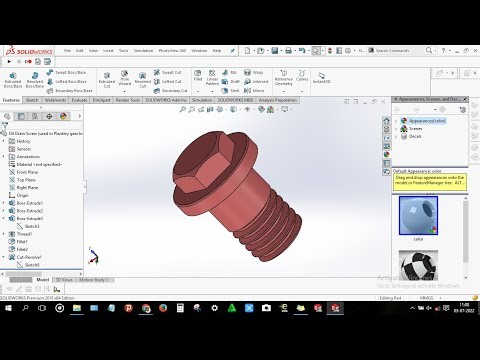Choose the Lofted Boss/Base tool
This screenshot has width=480, height=360.
[67, 81]
